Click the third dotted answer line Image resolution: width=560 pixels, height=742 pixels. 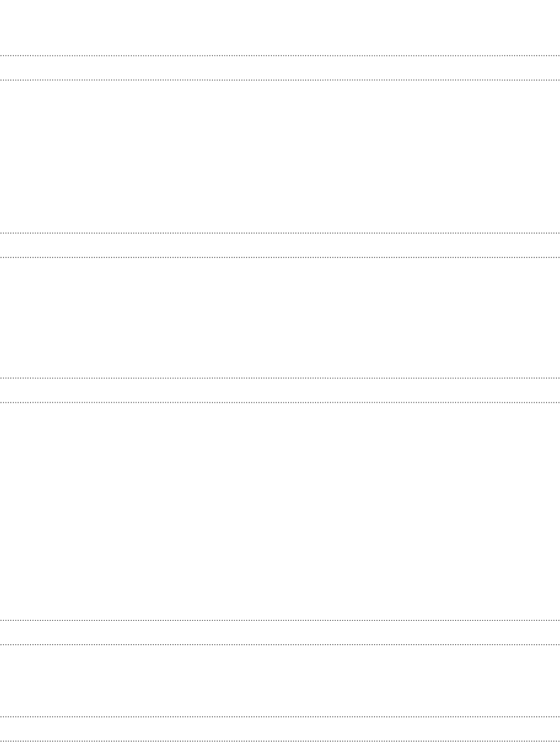pyautogui.click(x=280, y=233)
